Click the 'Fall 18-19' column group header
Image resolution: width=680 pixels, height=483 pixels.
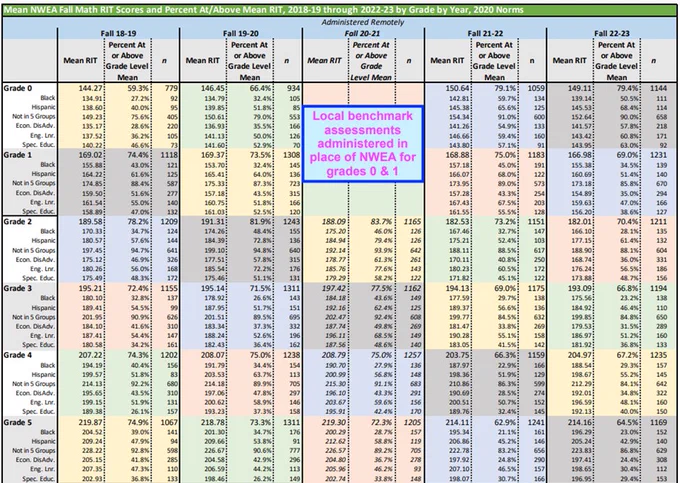tap(118, 33)
